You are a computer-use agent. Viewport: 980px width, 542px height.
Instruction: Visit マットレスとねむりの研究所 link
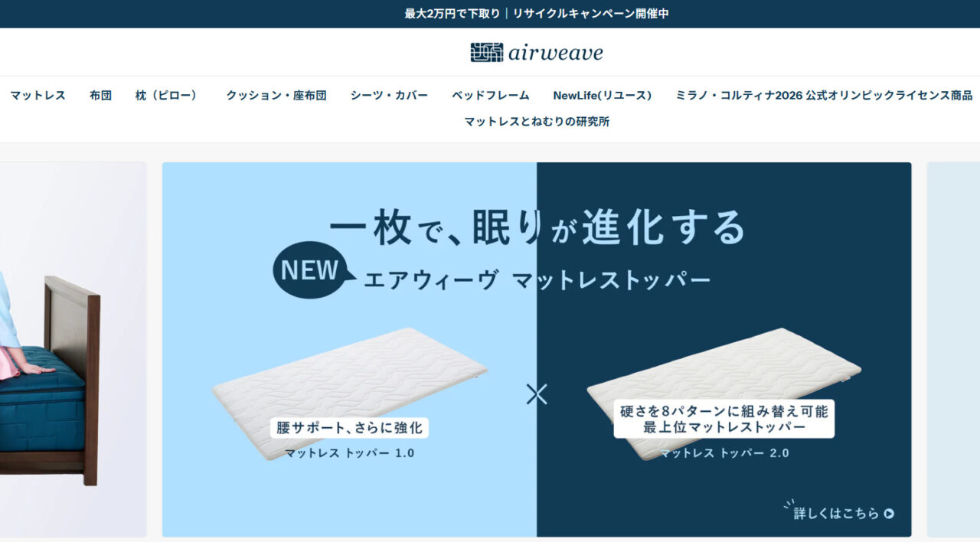tap(537, 122)
